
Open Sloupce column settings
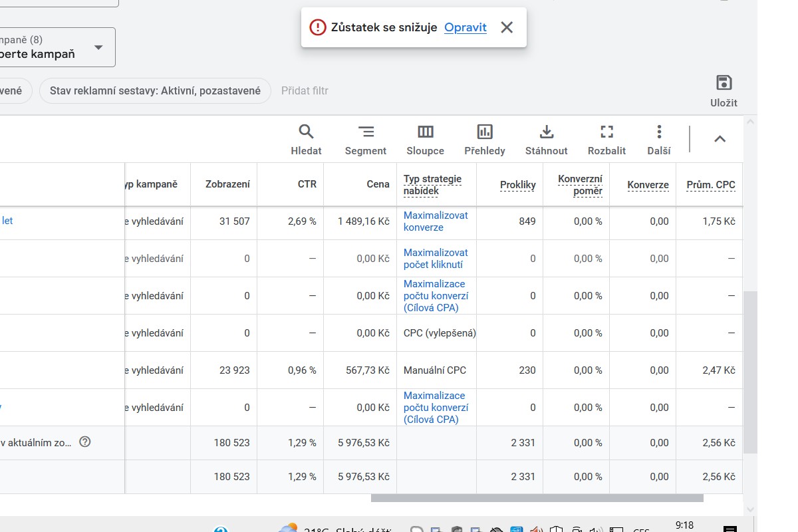click(x=426, y=132)
